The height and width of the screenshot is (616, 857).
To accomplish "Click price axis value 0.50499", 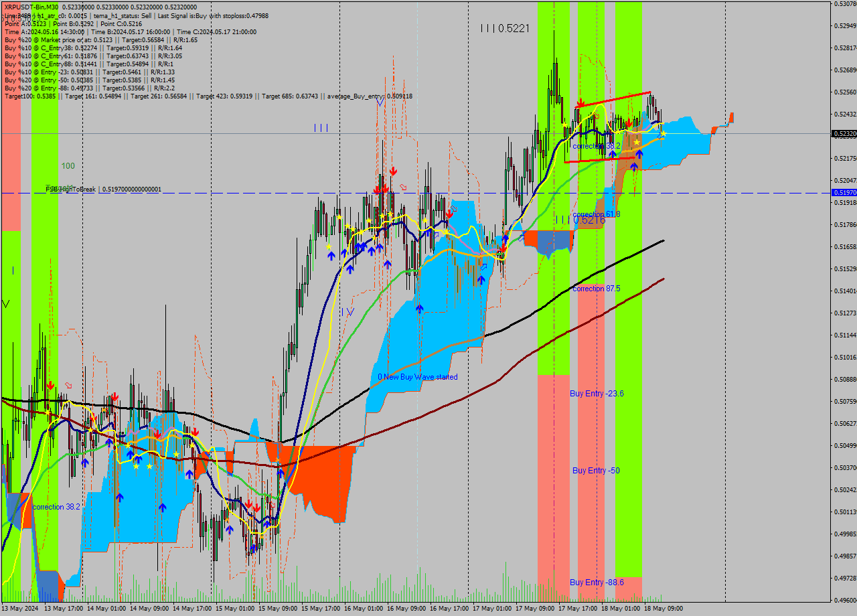I will pyautogui.click(x=846, y=446).
